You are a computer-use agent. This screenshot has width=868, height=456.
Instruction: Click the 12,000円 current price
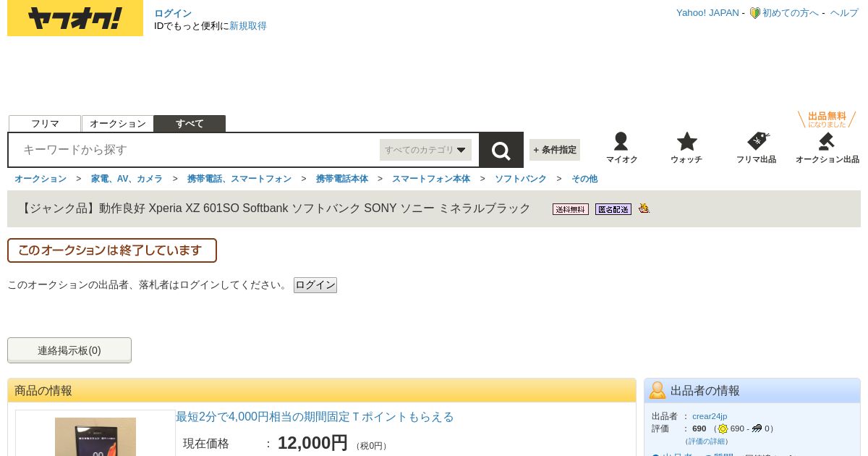pos(312,443)
